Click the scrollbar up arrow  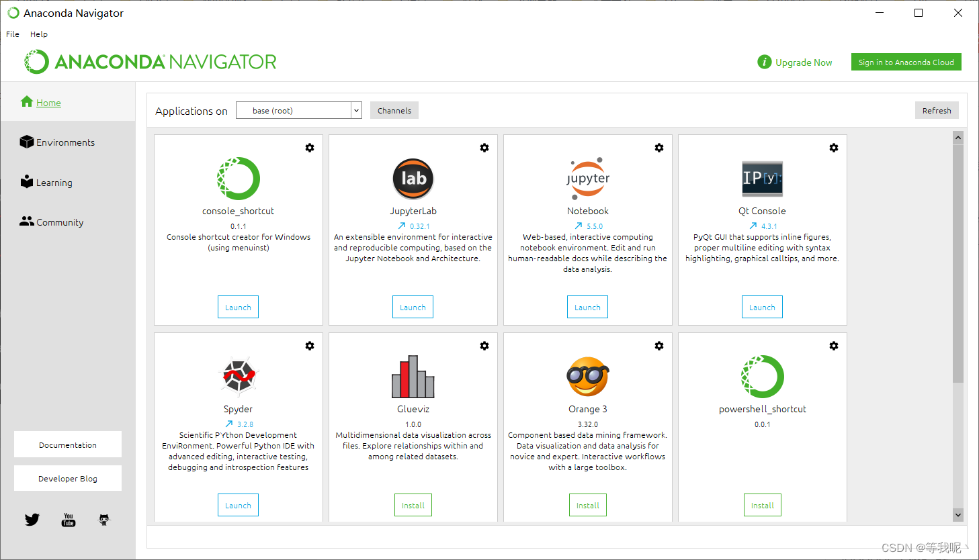958,138
